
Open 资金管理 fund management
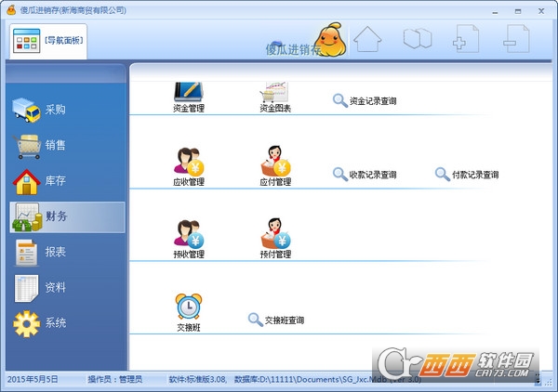(189, 98)
